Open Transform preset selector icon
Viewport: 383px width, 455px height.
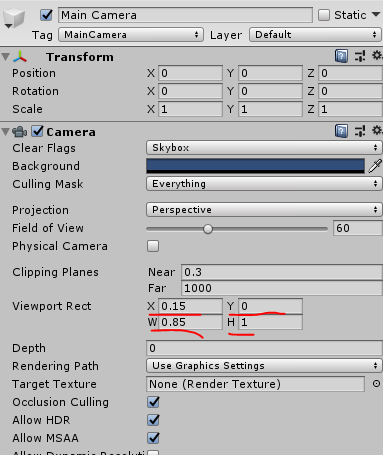[x=360, y=56]
